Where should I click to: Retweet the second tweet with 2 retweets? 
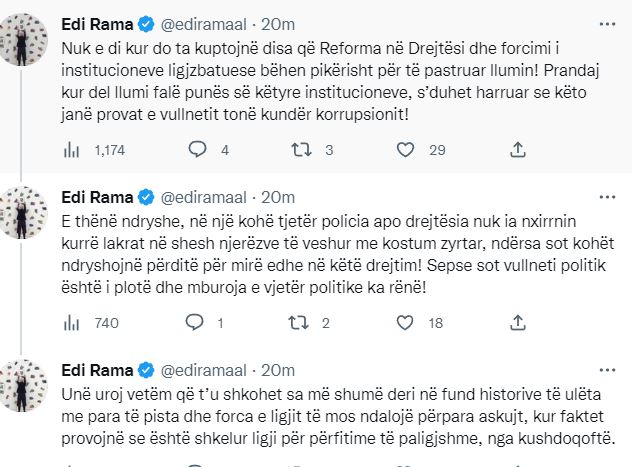tap(300, 323)
